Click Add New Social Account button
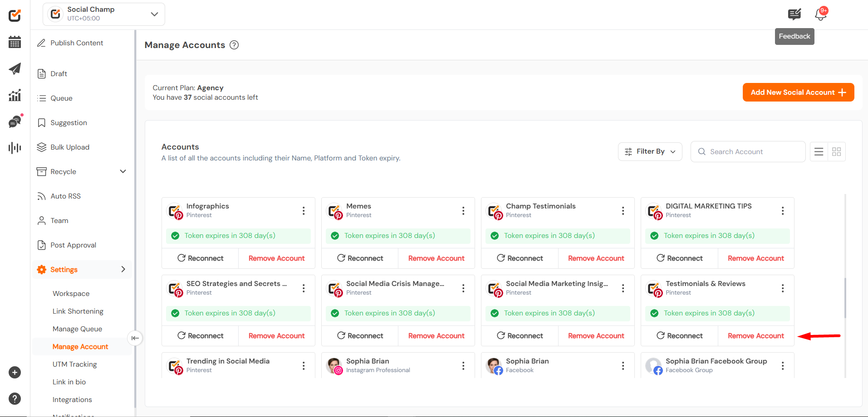This screenshot has height=417, width=868. point(798,92)
